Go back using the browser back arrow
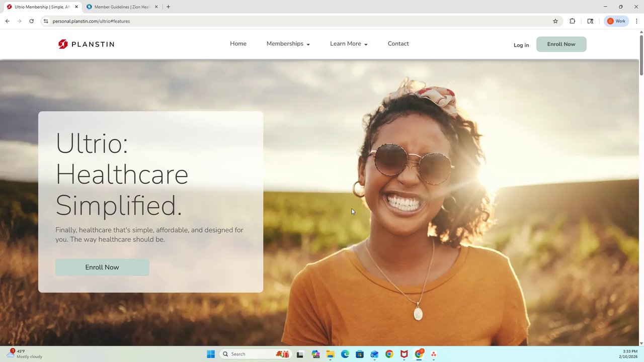Screen dimensions: 644x362 pyautogui.click(x=7, y=21)
